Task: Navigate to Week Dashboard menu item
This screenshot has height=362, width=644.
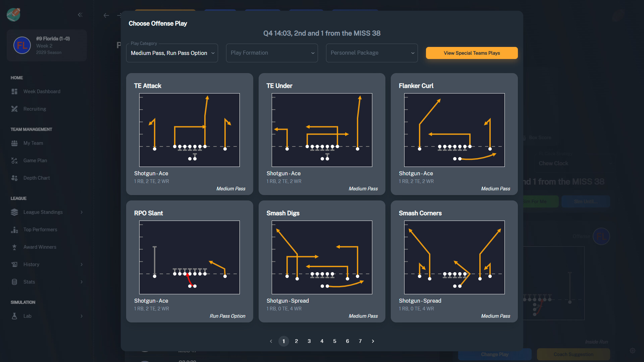Action: pyautogui.click(x=42, y=91)
